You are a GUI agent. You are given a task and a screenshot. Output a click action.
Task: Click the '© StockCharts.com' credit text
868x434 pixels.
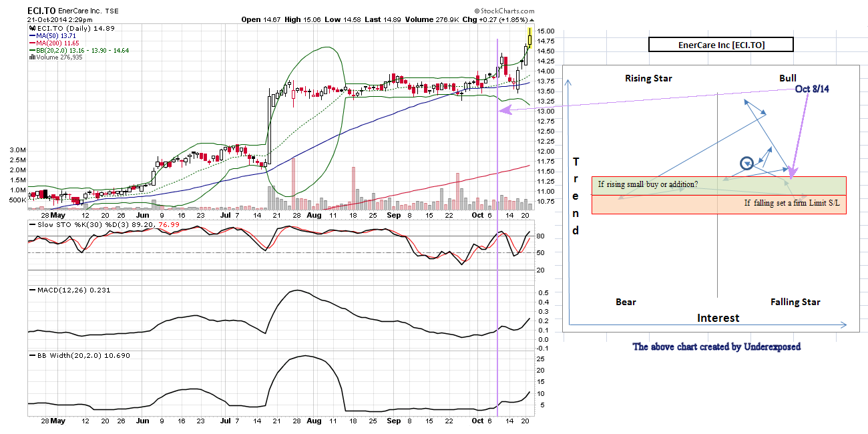pos(505,11)
